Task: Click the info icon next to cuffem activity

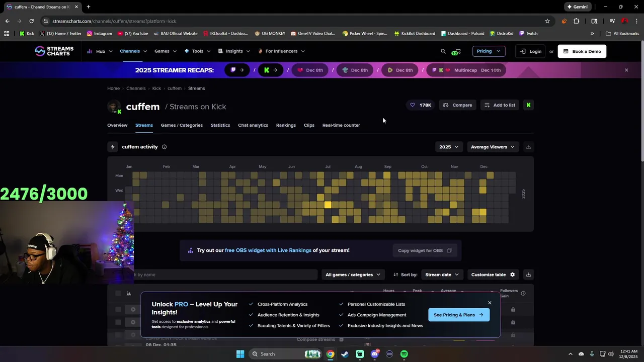Action: click(164, 147)
